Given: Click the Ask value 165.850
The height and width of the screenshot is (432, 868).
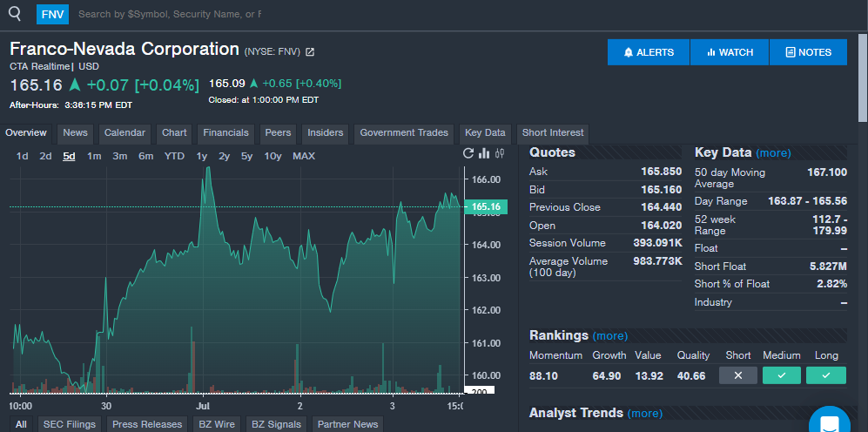Looking at the screenshot, I should (x=661, y=172).
